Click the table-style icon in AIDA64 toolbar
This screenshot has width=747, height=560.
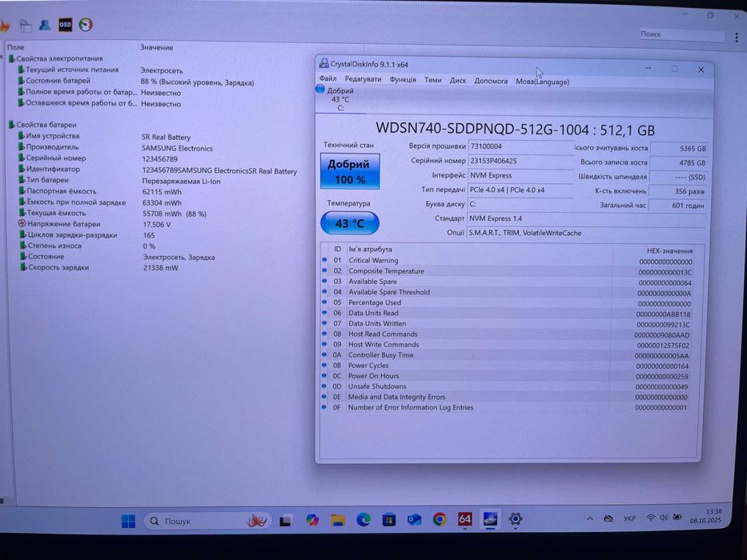pyautogui.click(x=26, y=26)
